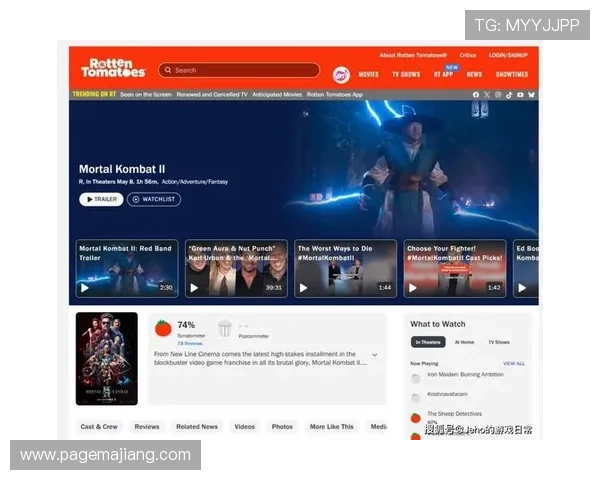The height and width of the screenshot is (480, 600).
Task: Open Rotten Tomatoes App trending link
Action: [335, 95]
